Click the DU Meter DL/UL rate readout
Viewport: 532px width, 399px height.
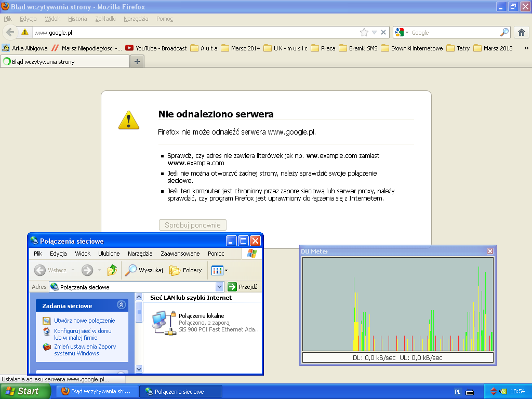click(x=397, y=357)
